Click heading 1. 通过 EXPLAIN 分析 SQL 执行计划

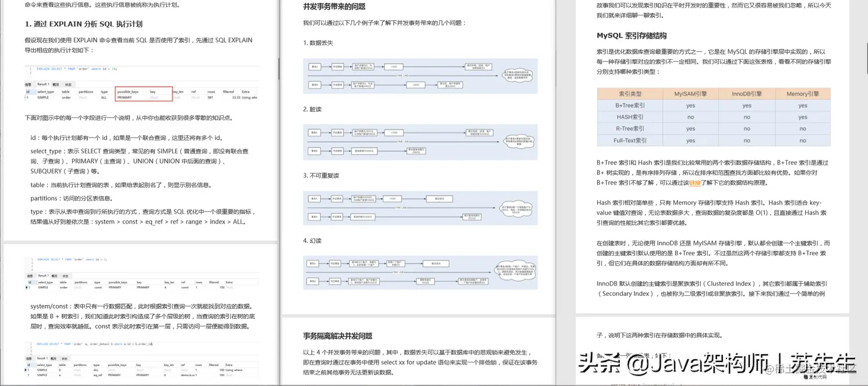coord(84,24)
